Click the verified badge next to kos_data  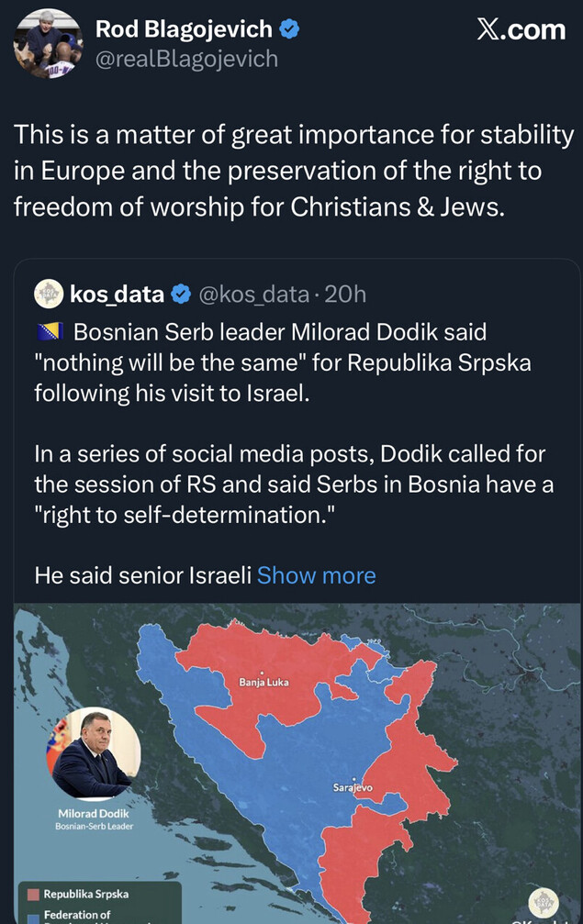182,294
